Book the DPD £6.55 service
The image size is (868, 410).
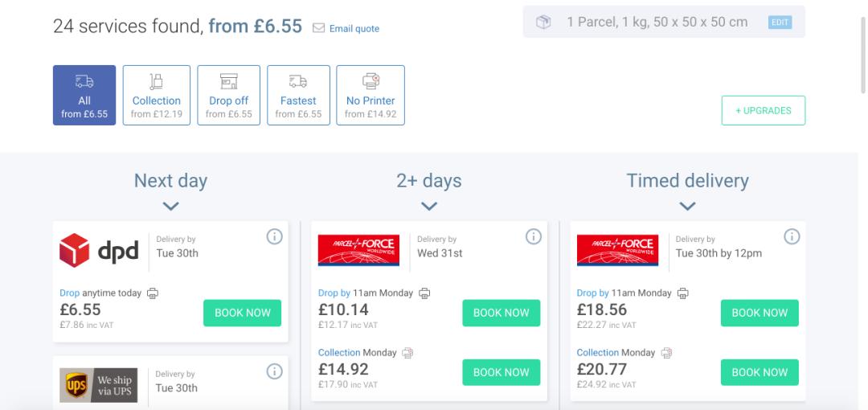coord(242,313)
